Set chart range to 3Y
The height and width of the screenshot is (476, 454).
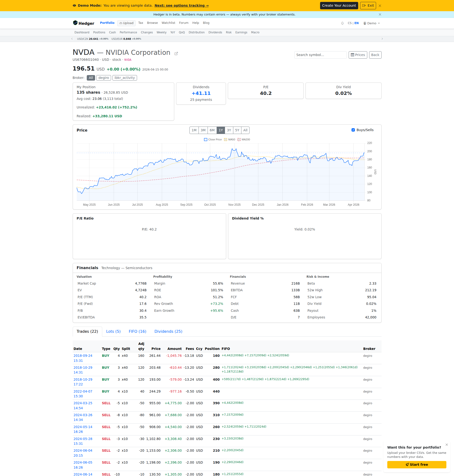click(229, 130)
